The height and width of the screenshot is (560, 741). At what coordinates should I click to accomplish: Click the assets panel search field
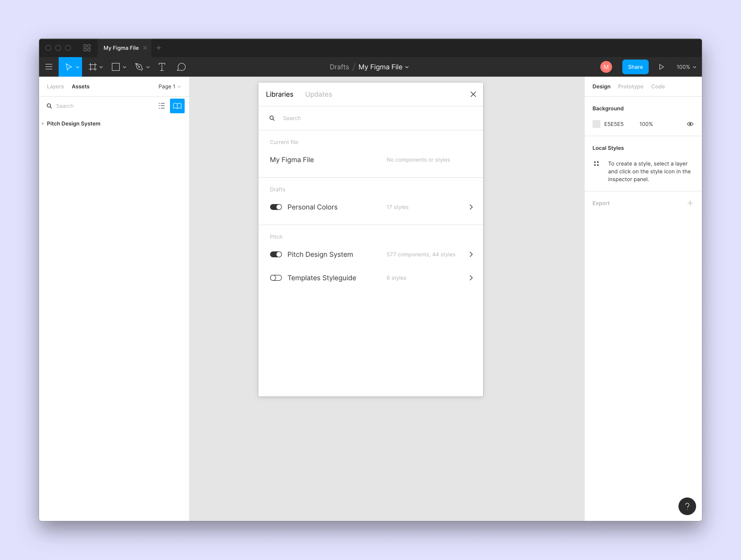coord(100,106)
